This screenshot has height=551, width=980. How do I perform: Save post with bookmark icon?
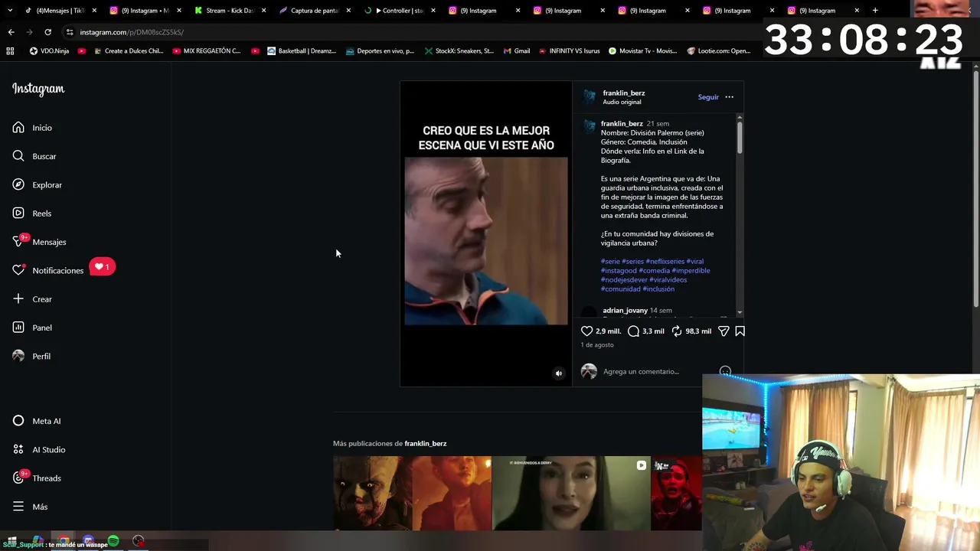coord(740,331)
